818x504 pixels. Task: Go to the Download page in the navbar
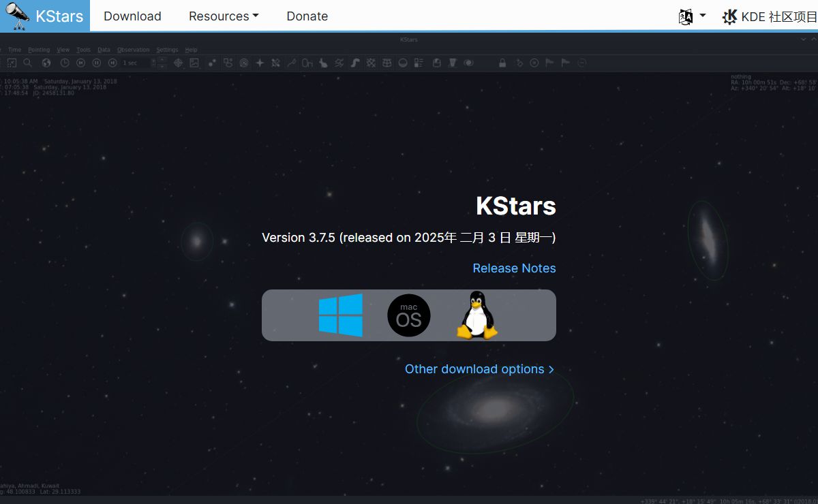(132, 16)
